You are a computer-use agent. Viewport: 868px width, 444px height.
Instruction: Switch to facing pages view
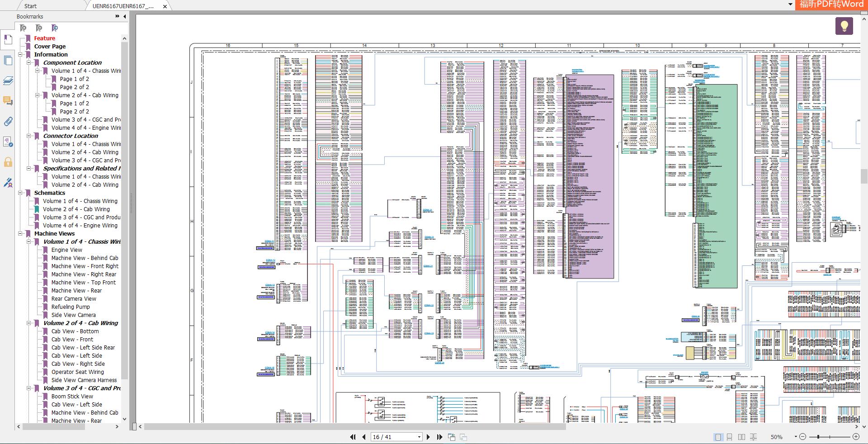click(741, 437)
